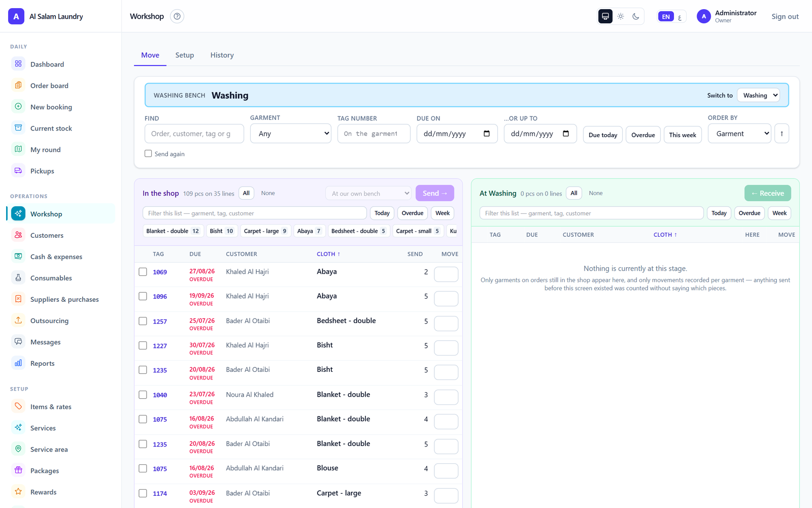Open the Order by Garment dropdown
Viewport: 812px width, 508px height.
pos(739,134)
